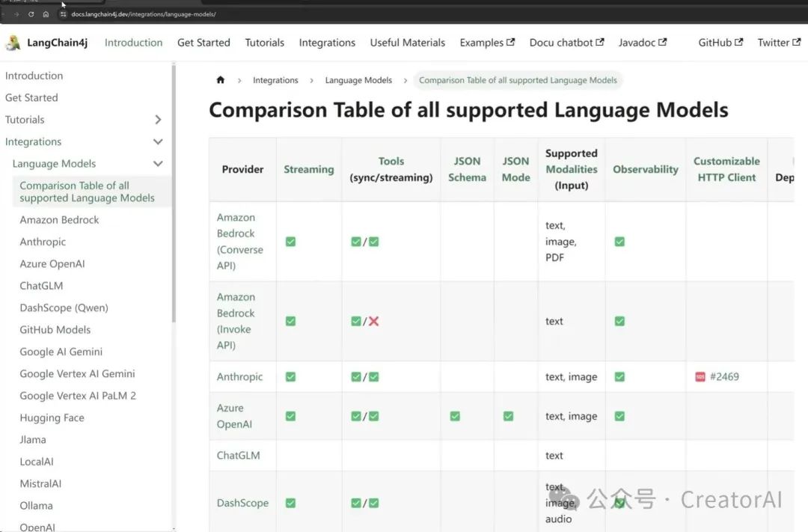808x532 pixels.
Task: Click Streaming checkmark for Anthropic row
Action: (290, 377)
